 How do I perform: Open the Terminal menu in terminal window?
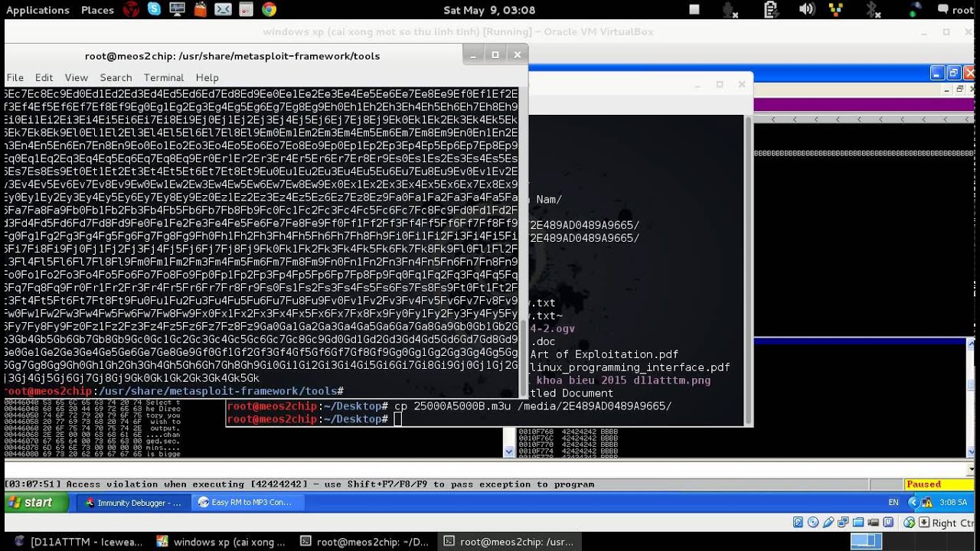click(x=164, y=77)
